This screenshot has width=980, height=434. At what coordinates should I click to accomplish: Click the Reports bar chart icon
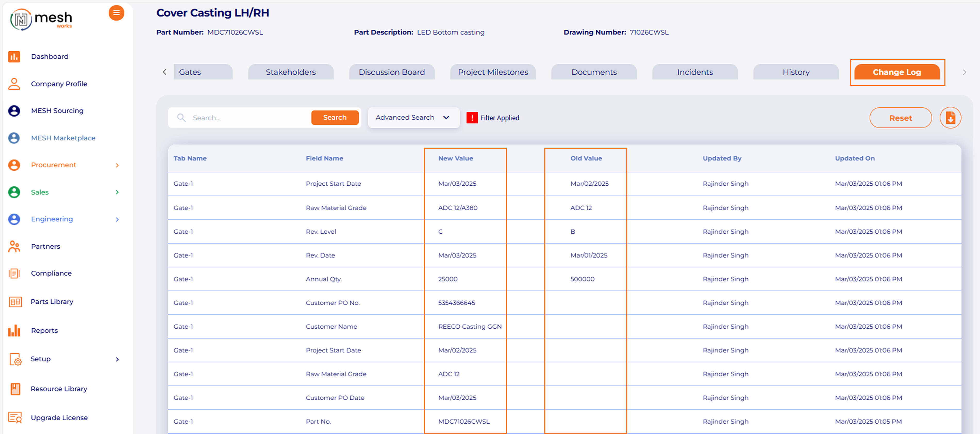pyautogui.click(x=14, y=331)
